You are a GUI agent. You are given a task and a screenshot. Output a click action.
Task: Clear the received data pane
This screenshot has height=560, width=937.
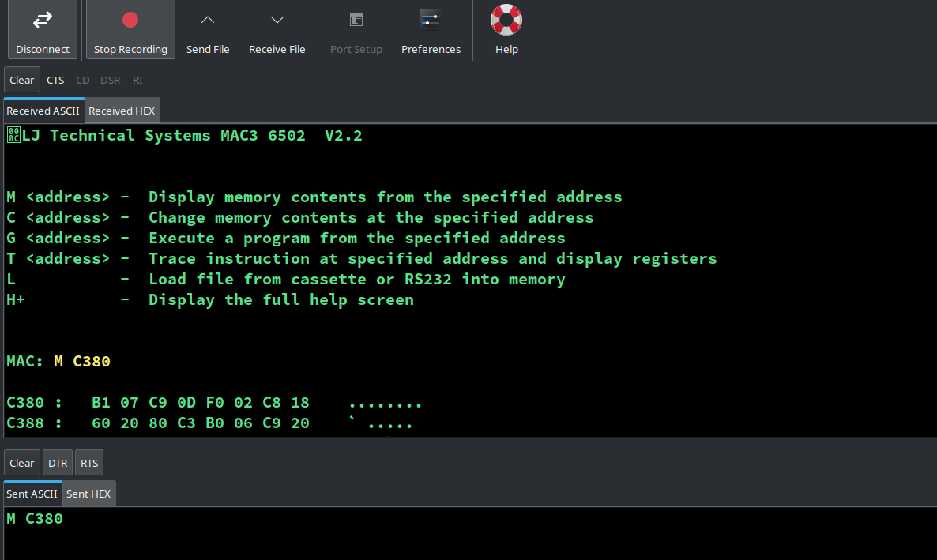22,80
